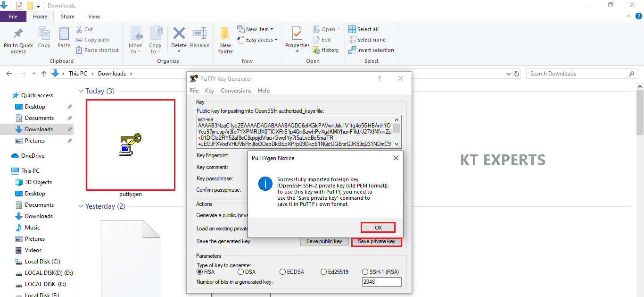The width and height of the screenshot is (644, 297).
Task: Click the PuTTY Key Generator help question mark
Action: (380, 79)
